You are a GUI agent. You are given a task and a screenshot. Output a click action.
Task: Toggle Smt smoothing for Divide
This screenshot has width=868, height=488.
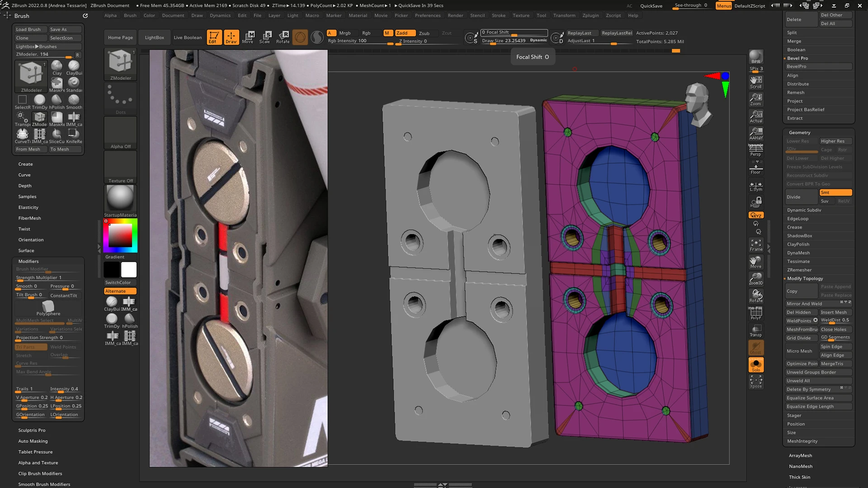(835, 192)
